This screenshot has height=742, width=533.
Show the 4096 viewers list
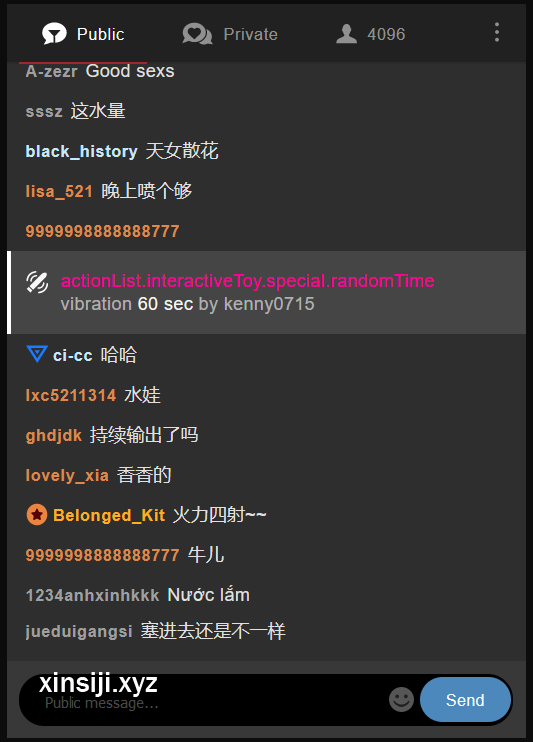pos(371,34)
